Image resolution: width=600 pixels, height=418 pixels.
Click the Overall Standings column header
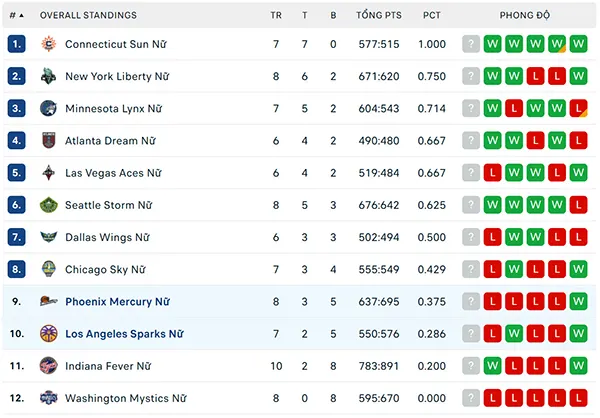pos(88,15)
